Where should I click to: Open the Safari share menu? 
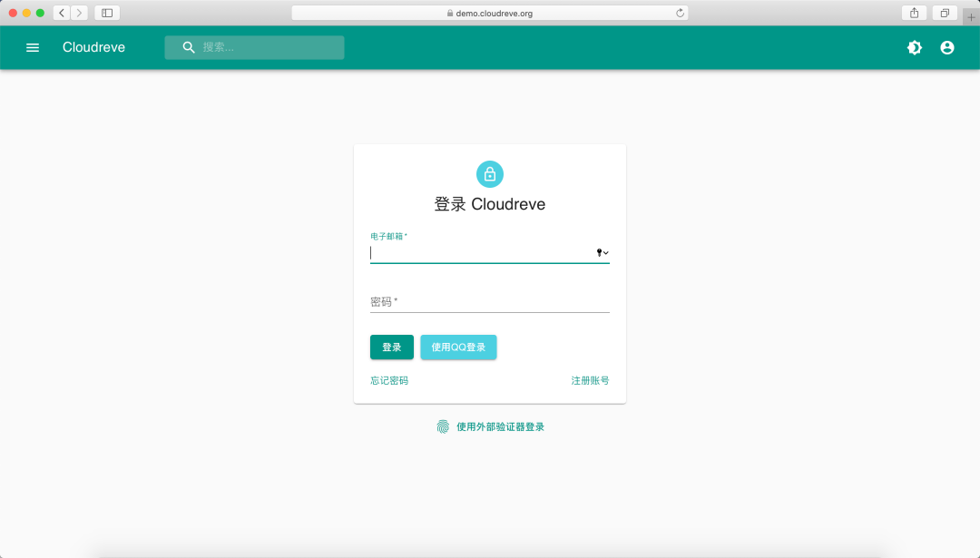click(915, 13)
